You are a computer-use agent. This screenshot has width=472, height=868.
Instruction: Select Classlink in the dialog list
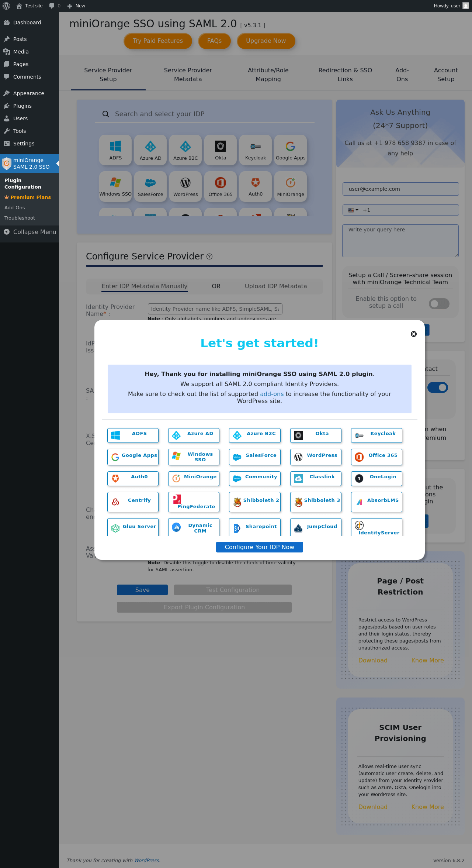316,478
